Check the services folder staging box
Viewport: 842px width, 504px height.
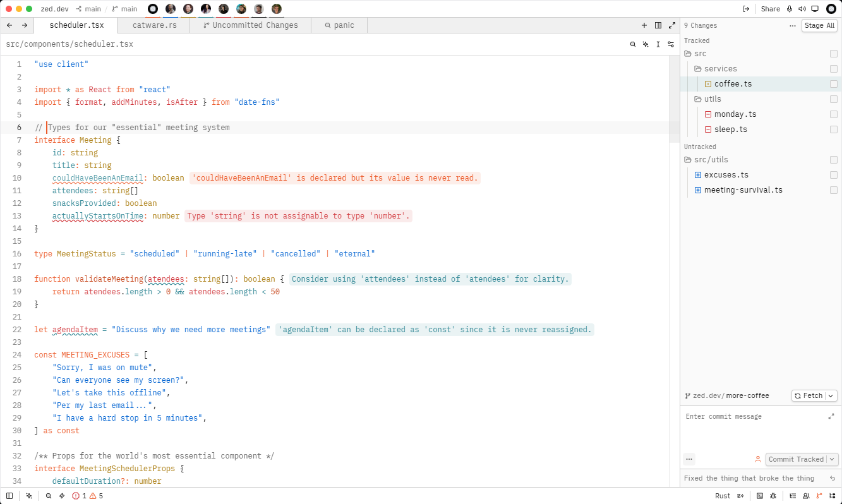click(x=834, y=69)
